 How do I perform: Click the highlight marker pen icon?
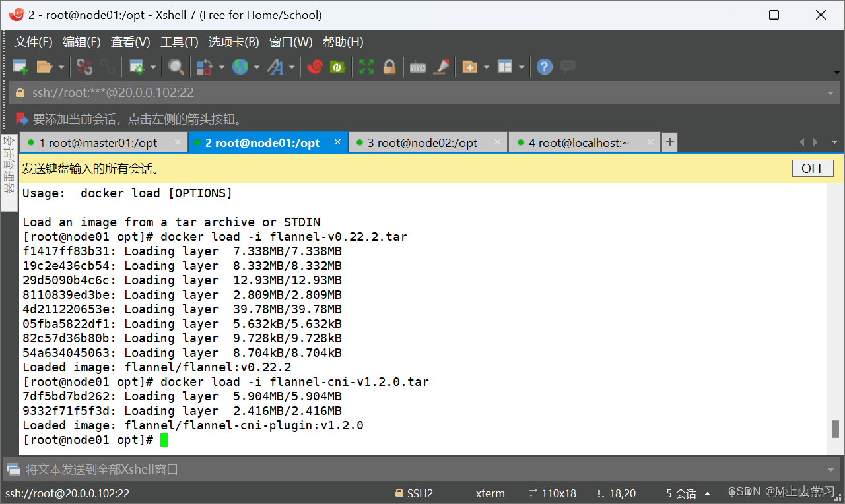pyautogui.click(x=441, y=67)
